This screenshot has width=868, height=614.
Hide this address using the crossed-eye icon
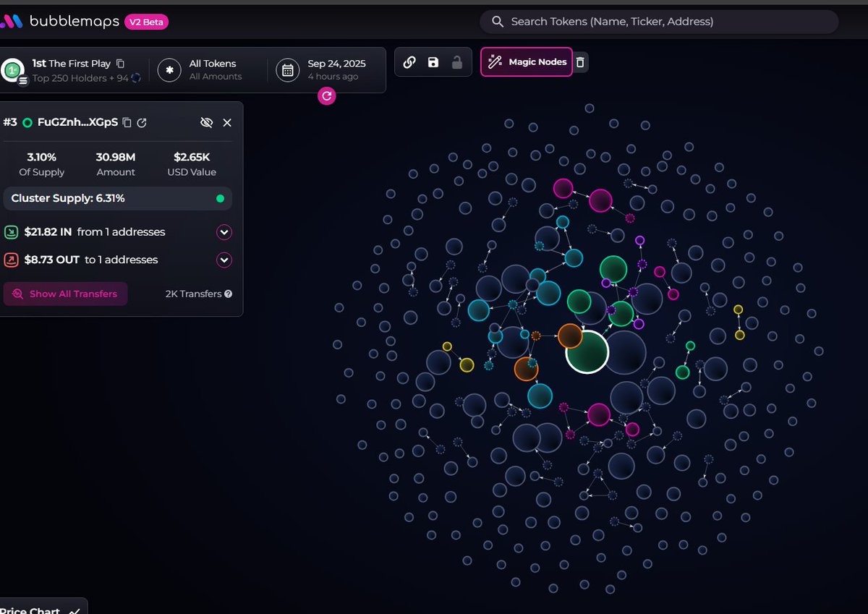coord(206,123)
